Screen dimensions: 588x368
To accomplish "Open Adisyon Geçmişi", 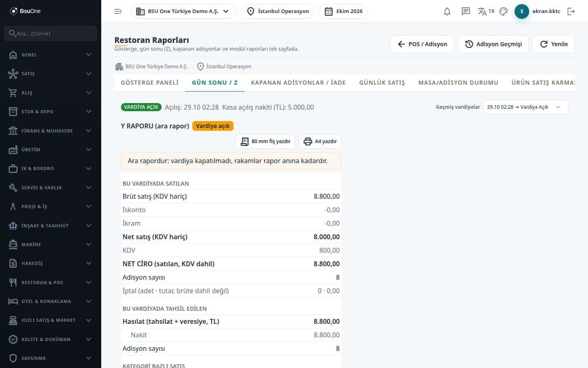I will tap(493, 44).
